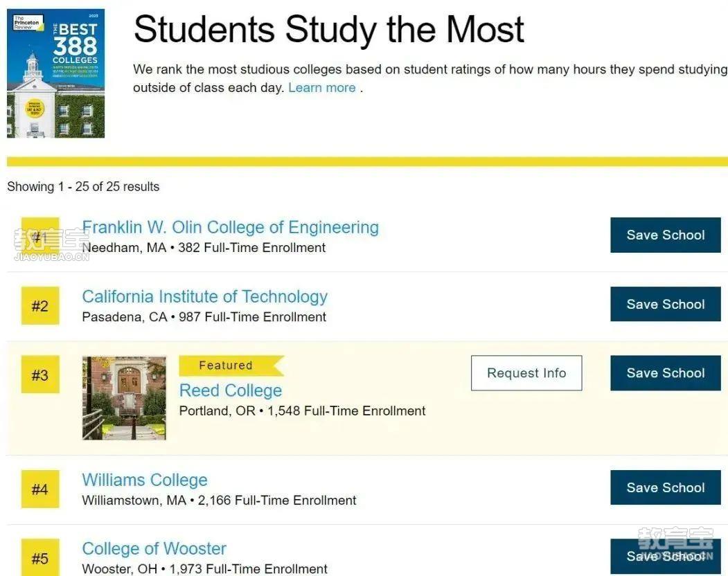
Task: Save Reed College to your schools
Action: 666,373
